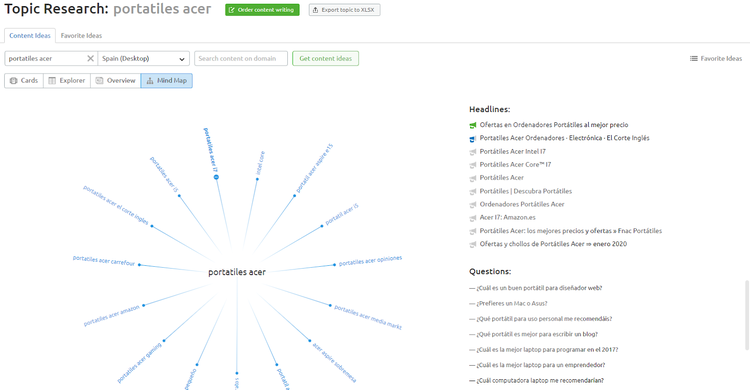The height and width of the screenshot is (390, 750).
Task: Click megaphone icon beside Ofertas y chollos headline
Action: click(473, 245)
